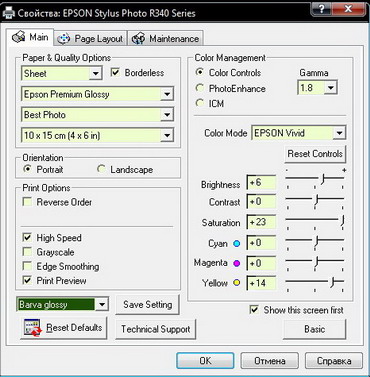Click the Отмена cancel button
The width and height of the screenshot is (370, 377).
[269, 361]
